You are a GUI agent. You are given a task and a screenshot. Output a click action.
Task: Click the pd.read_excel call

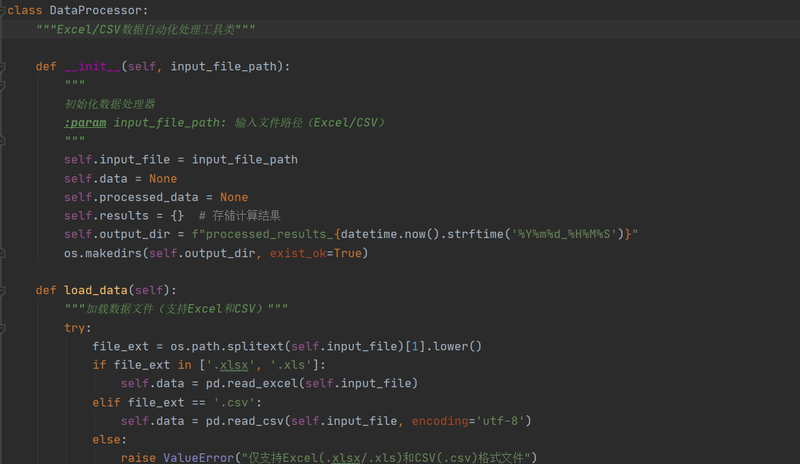252,383
